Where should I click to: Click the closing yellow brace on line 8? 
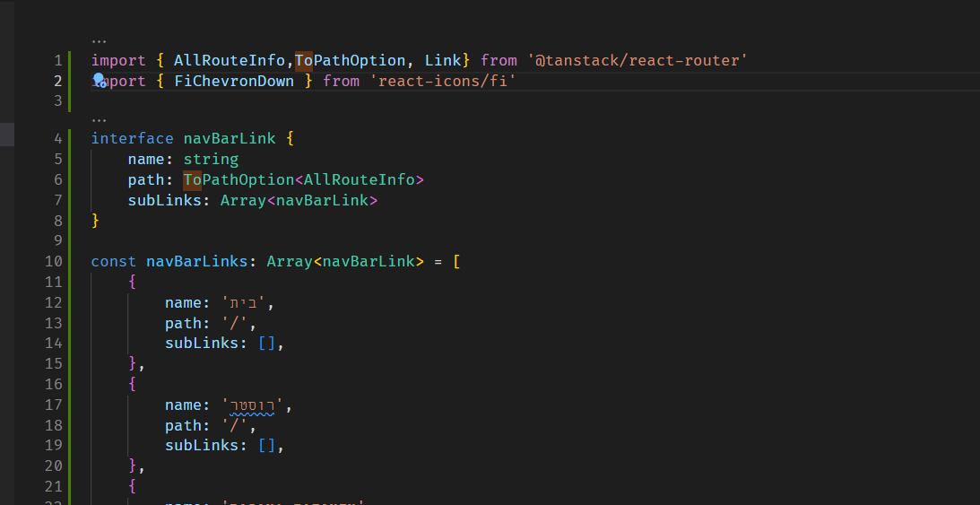pos(96,221)
